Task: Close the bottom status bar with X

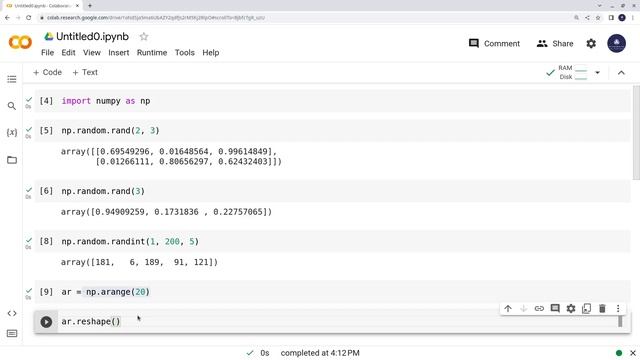Action: 633,353
